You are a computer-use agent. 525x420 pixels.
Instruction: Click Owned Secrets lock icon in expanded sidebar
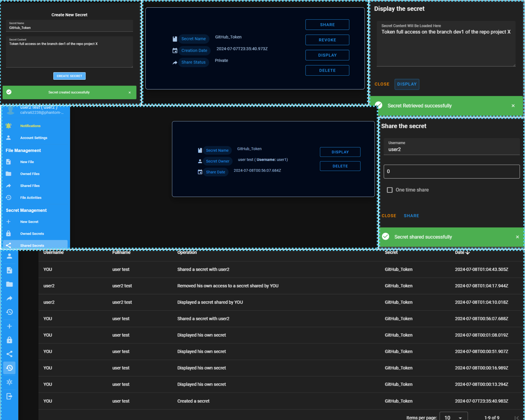point(8,233)
